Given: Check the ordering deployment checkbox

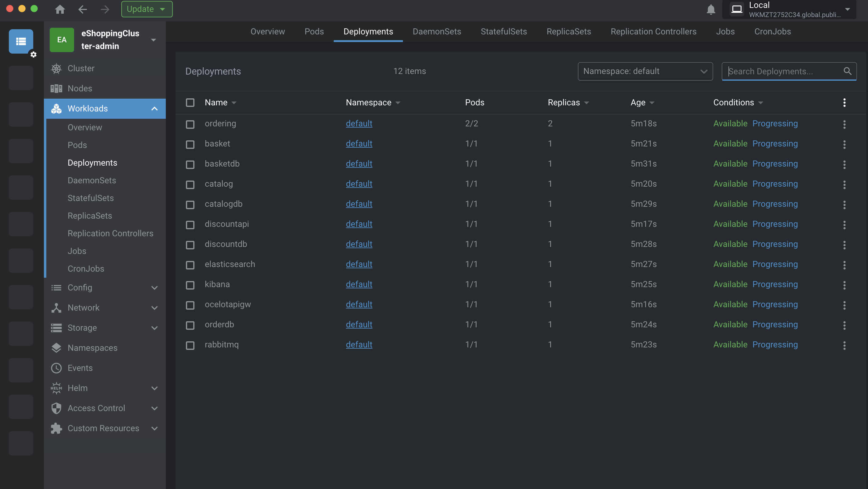Looking at the screenshot, I should click(x=190, y=124).
